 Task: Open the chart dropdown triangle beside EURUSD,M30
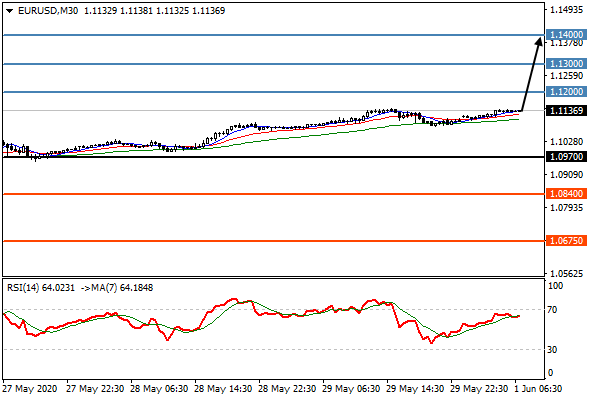[x=9, y=11]
